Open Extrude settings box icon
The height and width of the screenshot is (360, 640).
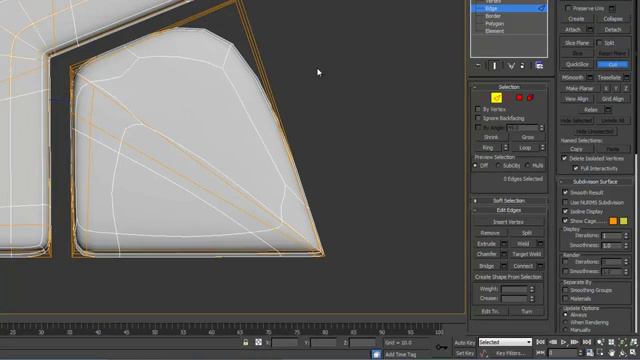click(x=504, y=244)
